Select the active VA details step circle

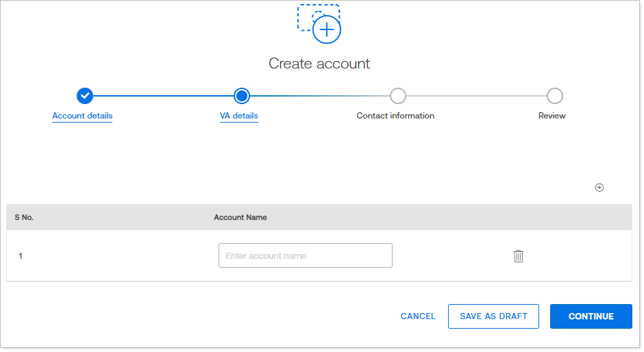pos(241,96)
